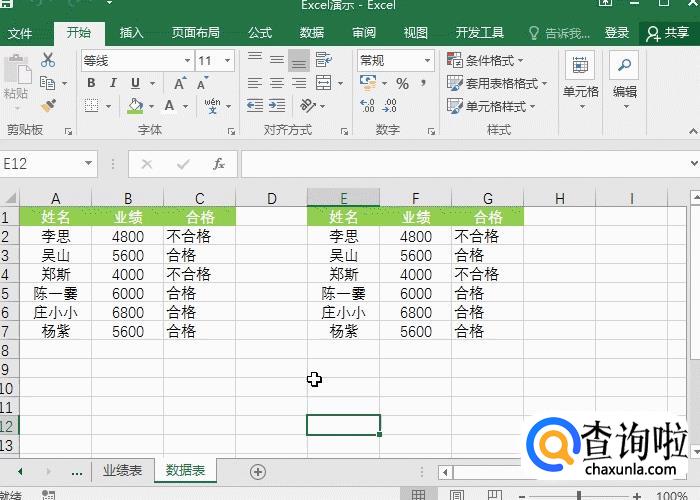The height and width of the screenshot is (500, 700).
Task: Switch to the 数据 tab
Action: [312, 33]
